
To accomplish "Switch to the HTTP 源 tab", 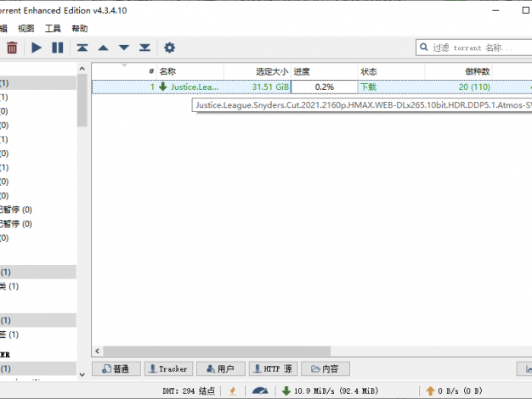I will tap(273, 368).
